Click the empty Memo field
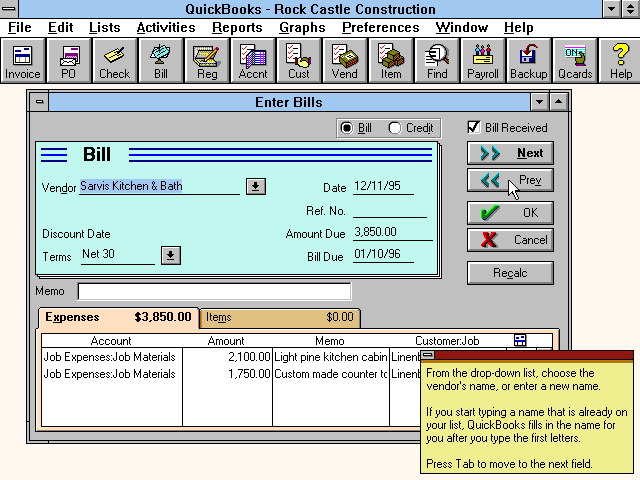This screenshot has width=640, height=480. coord(214,291)
